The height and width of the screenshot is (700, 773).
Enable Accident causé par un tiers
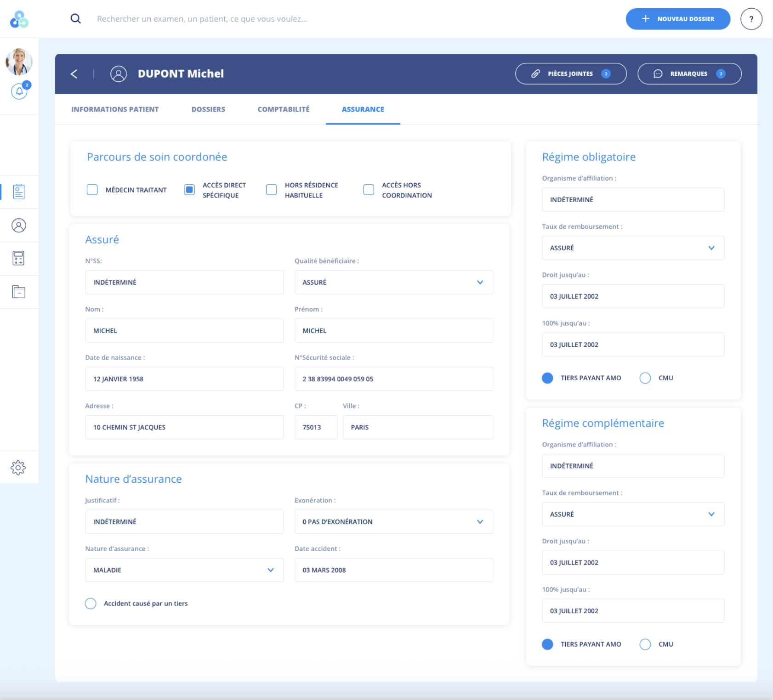91,604
